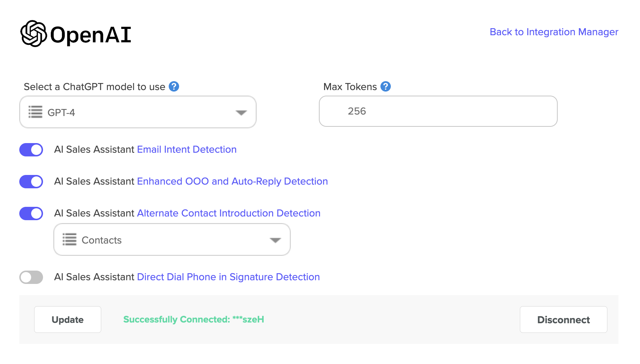Open the GPT-4 model dropdown

click(138, 112)
